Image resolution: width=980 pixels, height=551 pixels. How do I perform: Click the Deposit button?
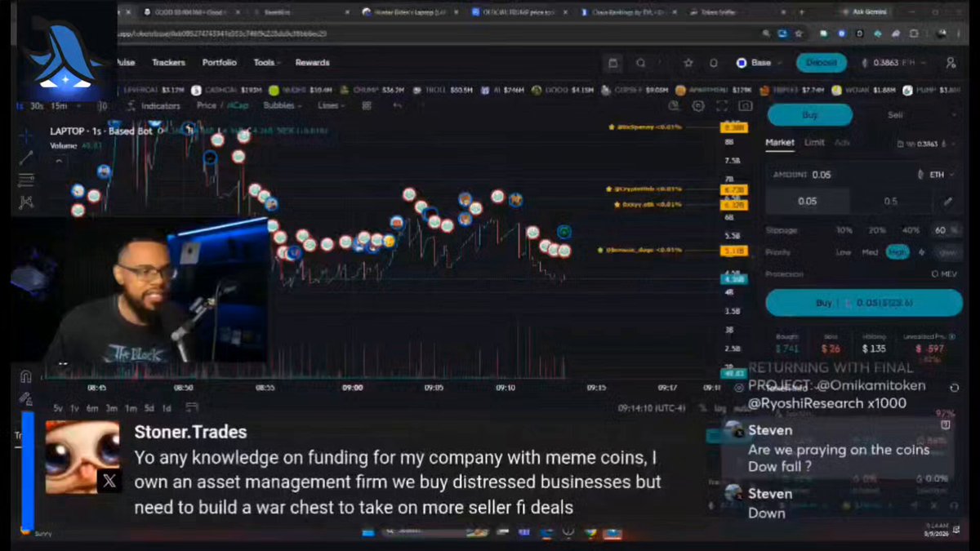(x=822, y=63)
